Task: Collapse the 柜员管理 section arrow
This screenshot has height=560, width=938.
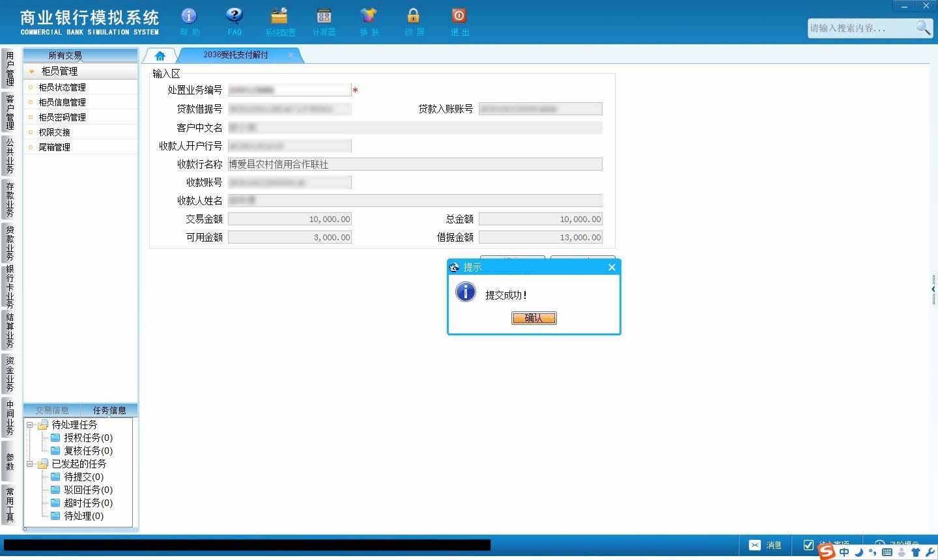Action: click(31, 71)
